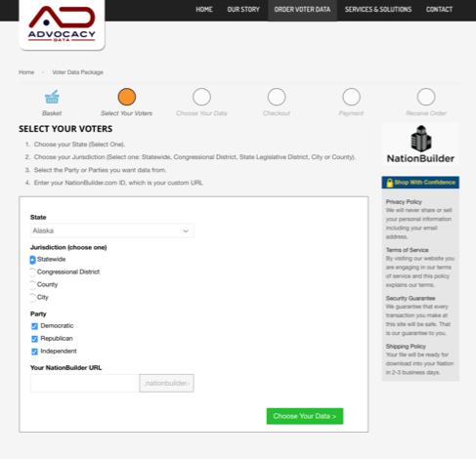Click the Payment step circle
The image size is (476, 459).
coord(351,97)
